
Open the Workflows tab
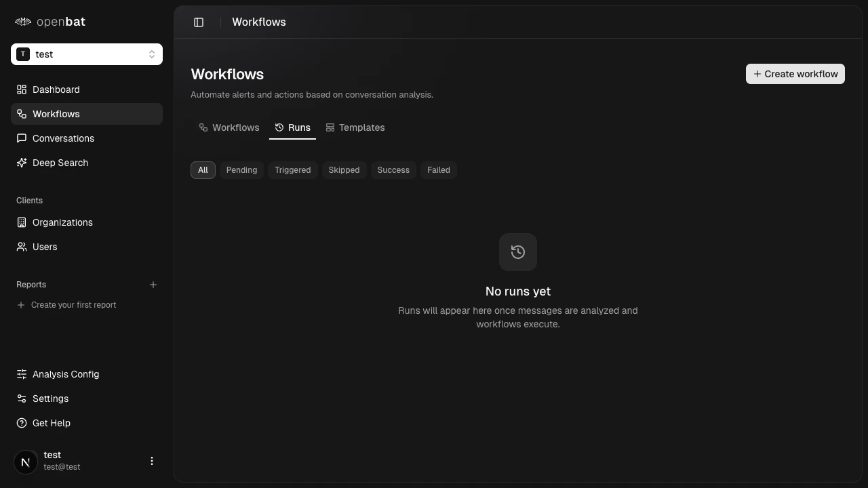229,127
